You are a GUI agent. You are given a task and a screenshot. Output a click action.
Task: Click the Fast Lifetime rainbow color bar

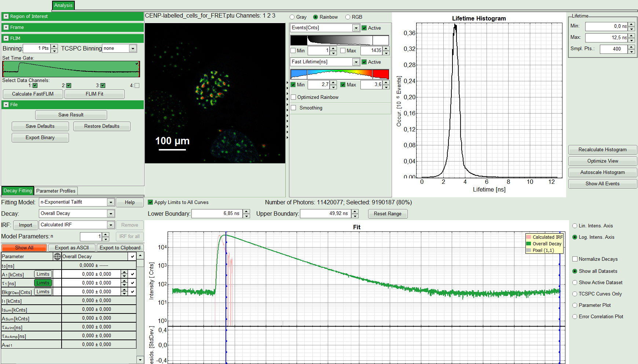click(340, 74)
